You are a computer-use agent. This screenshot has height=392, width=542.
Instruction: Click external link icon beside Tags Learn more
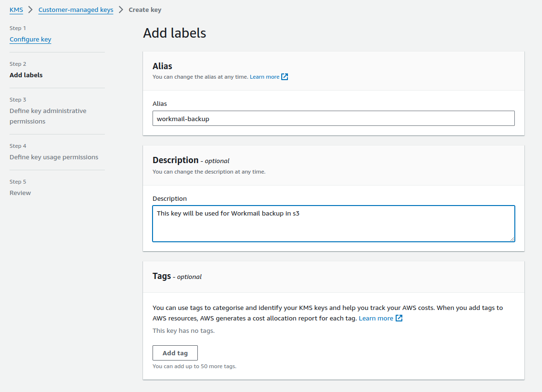(399, 318)
